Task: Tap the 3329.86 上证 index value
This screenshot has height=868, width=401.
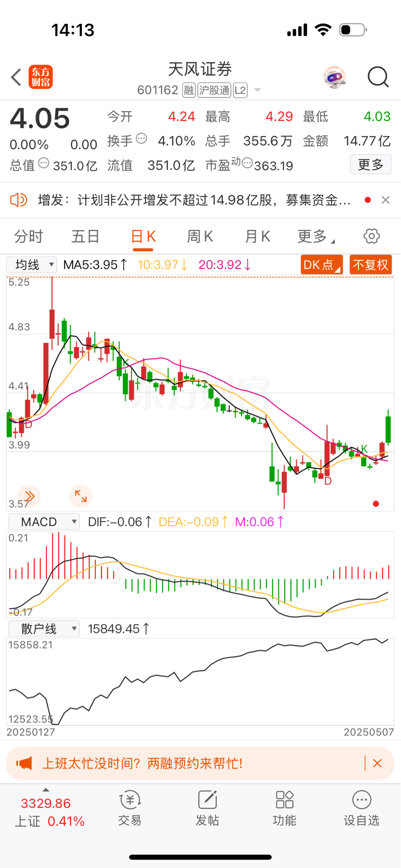Action: 46,803
